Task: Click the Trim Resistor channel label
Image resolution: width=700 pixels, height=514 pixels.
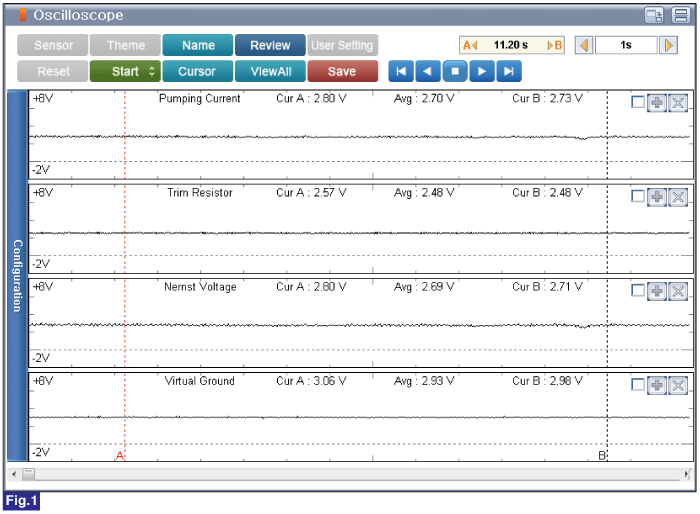Action: [200, 192]
